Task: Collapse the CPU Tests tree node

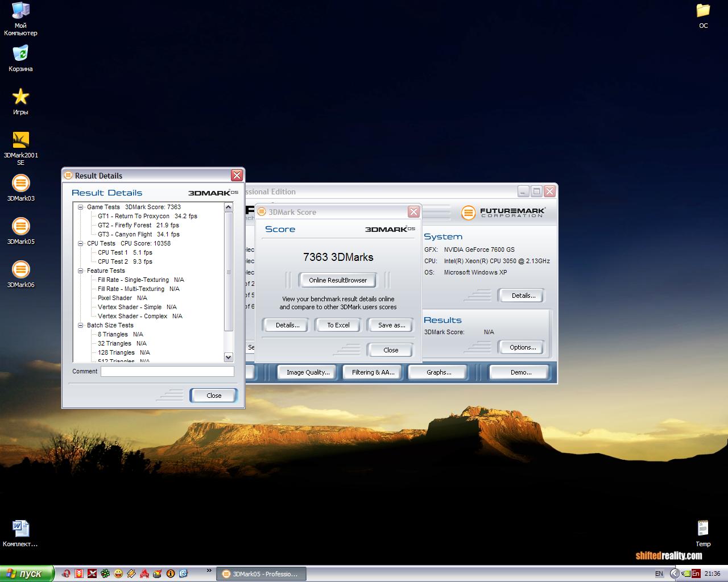Action: click(x=81, y=243)
